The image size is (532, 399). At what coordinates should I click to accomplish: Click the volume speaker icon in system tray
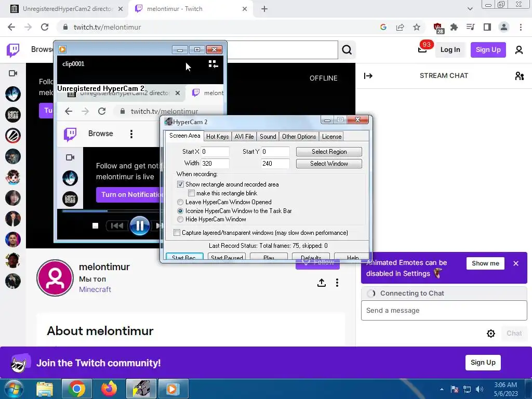tap(479, 389)
